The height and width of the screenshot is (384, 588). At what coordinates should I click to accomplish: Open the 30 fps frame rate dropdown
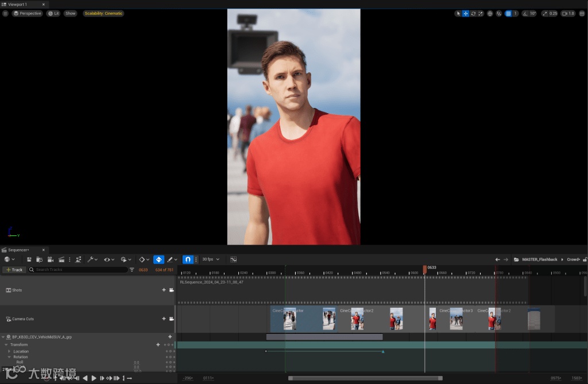(210, 259)
